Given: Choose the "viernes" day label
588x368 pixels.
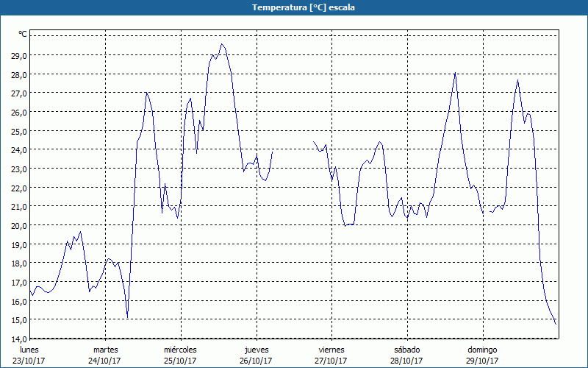Looking at the screenshot, I should click(331, 349).
